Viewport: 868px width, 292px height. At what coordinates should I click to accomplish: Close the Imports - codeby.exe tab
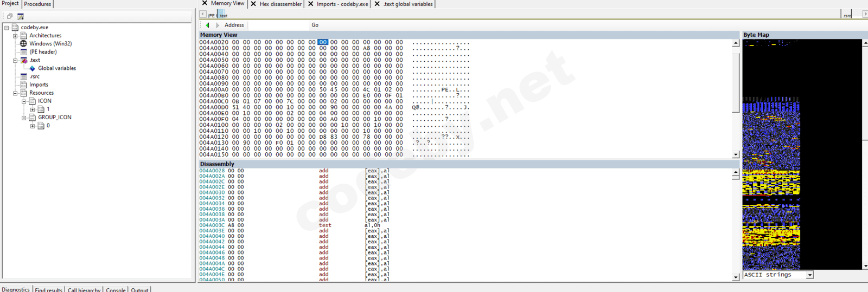311,4
